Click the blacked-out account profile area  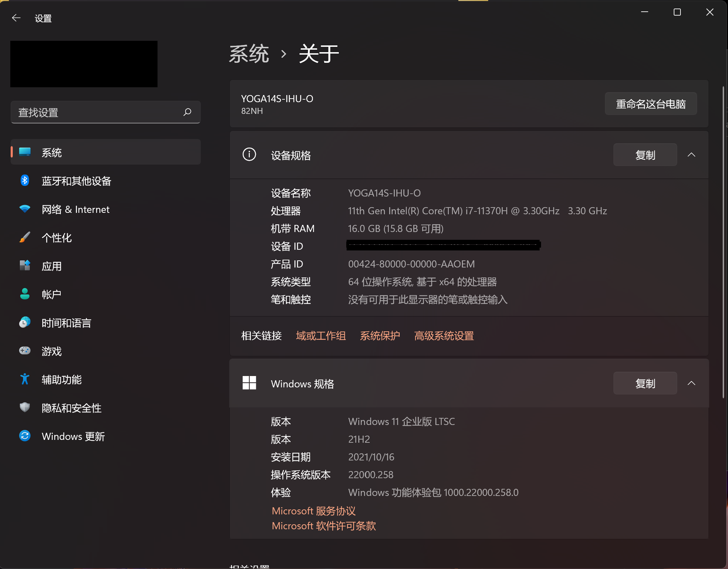point(84,64)
